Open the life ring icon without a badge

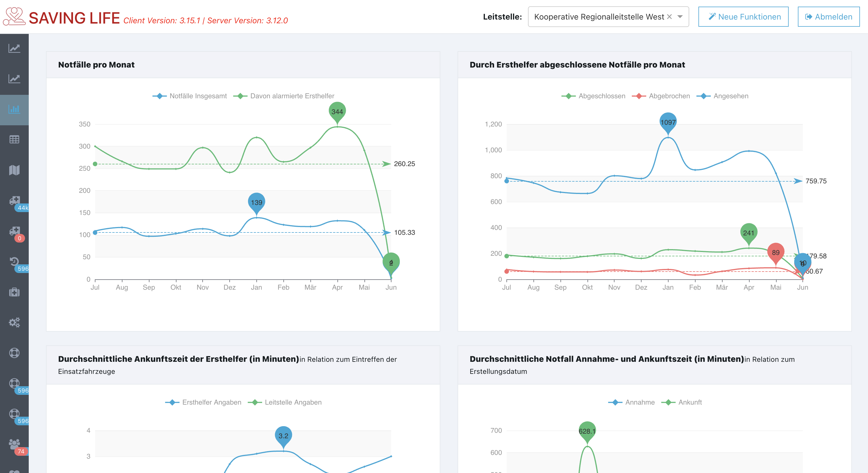[14, 353]
